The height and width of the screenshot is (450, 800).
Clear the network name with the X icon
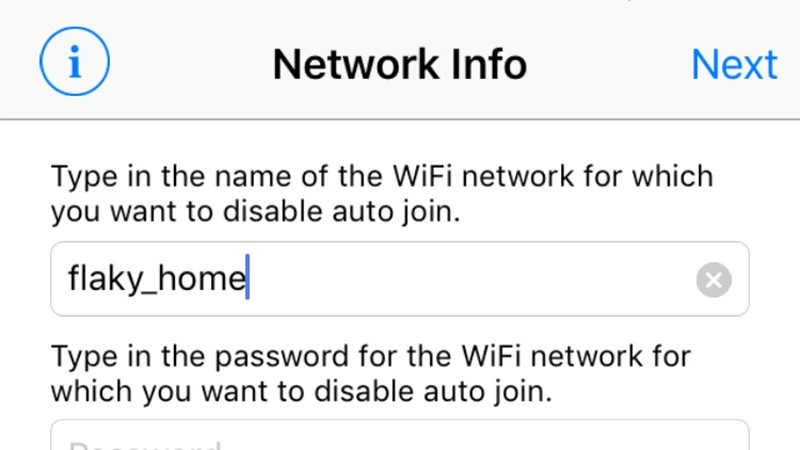coord(713,281)
